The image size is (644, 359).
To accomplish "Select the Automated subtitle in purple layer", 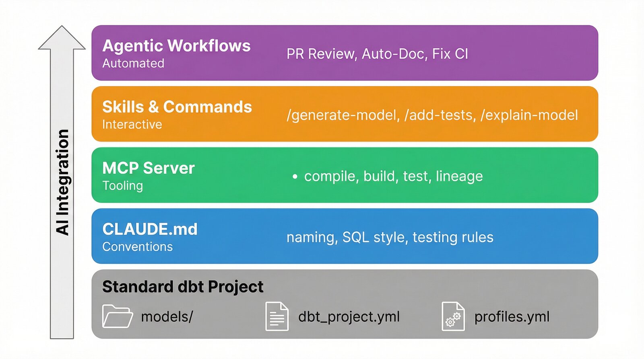I will 133,64.
